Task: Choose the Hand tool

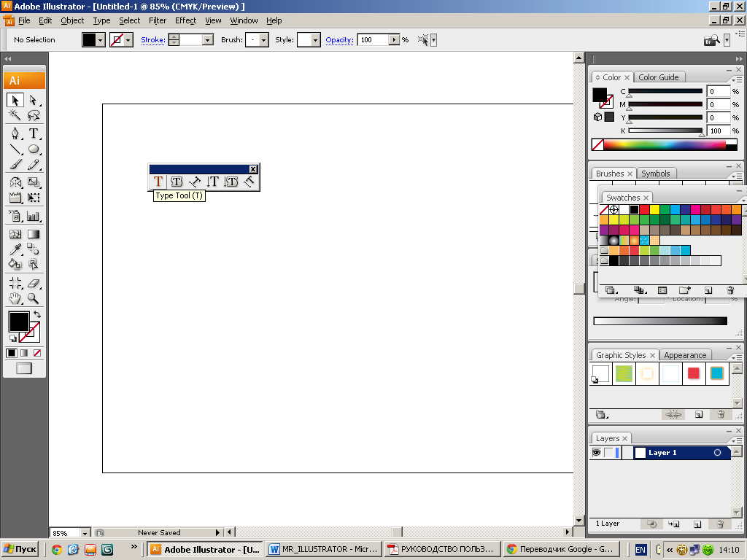Action: pos(15,298)
